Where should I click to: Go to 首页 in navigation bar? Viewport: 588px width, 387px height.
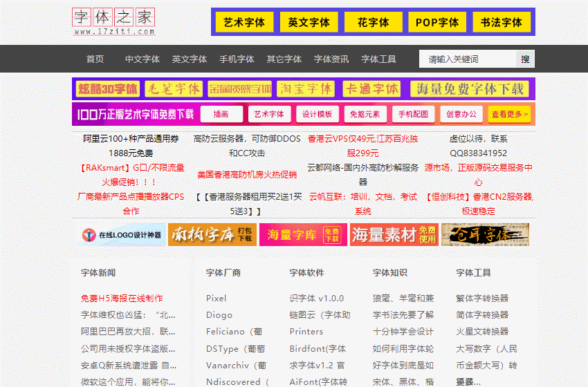[95, 59]
